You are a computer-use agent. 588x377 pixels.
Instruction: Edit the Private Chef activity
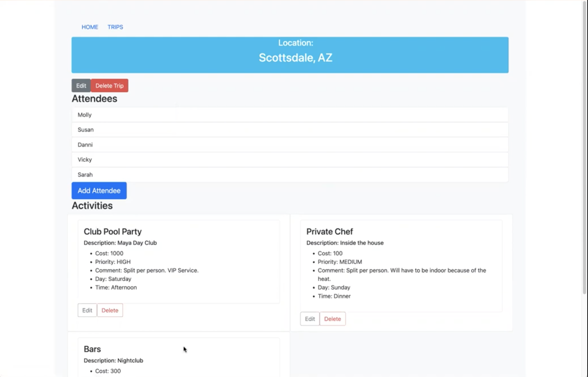(x=310, y=319)
